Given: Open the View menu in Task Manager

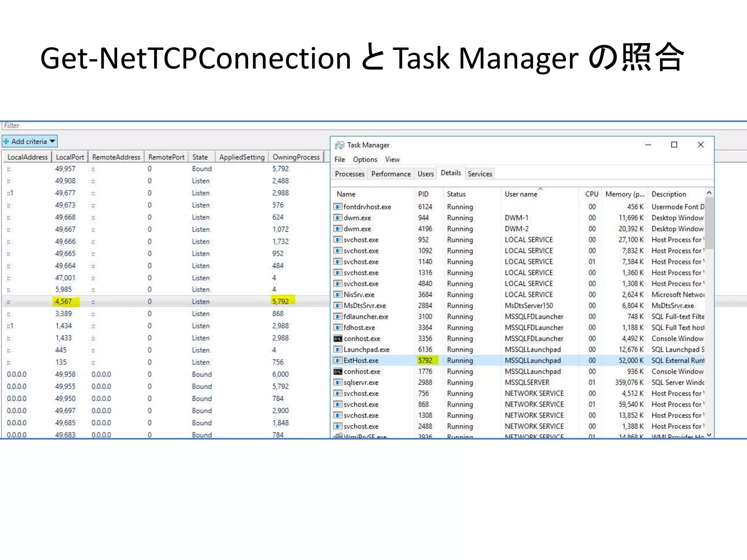Looking at the screenshot, I should [392, 159].
